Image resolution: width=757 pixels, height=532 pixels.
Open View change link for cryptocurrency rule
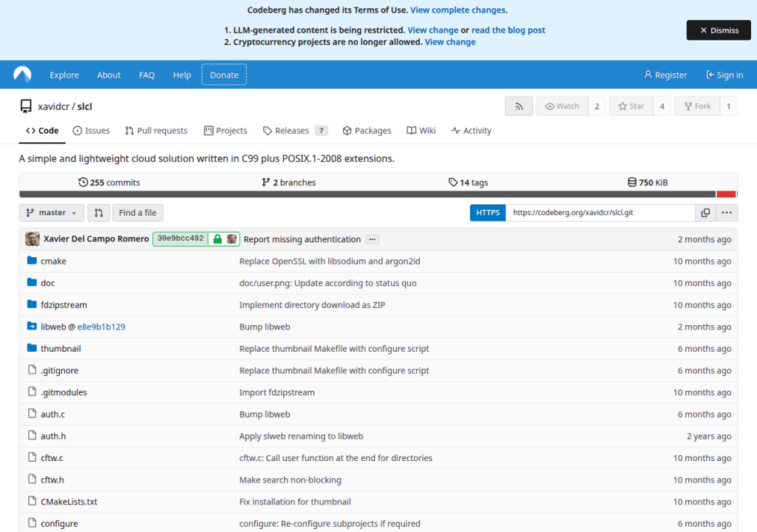coord(450,42)
